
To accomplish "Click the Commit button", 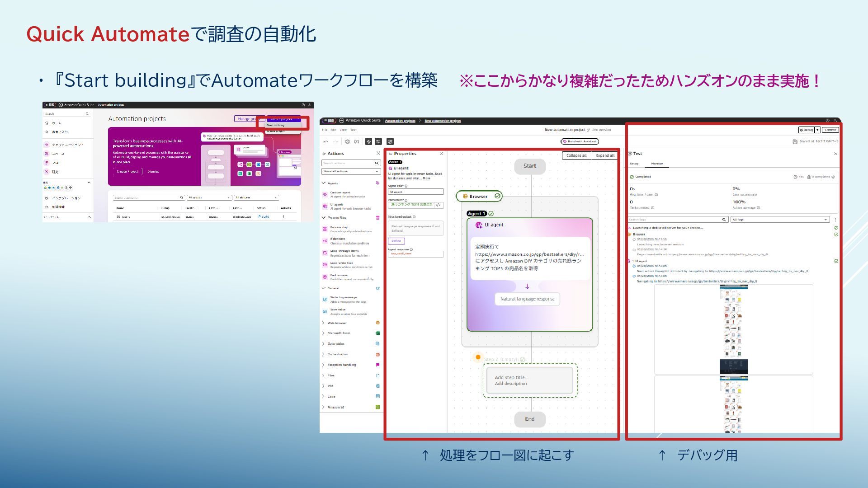I will pos(830,130).
